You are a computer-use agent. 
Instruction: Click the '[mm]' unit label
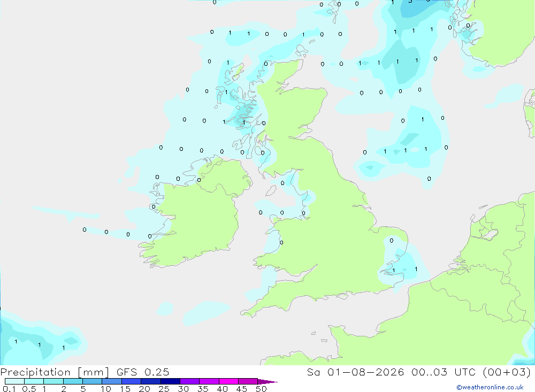coord(93,372)
